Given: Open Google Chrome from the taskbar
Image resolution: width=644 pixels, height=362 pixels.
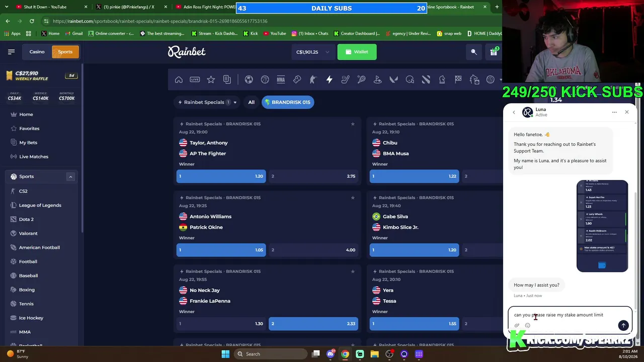Looking at the screenshot, I should 345,354.
